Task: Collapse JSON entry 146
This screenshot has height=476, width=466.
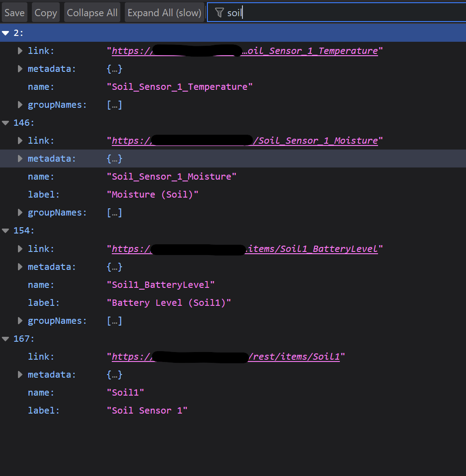Action: pyautogui.click(x=6, y=122)
